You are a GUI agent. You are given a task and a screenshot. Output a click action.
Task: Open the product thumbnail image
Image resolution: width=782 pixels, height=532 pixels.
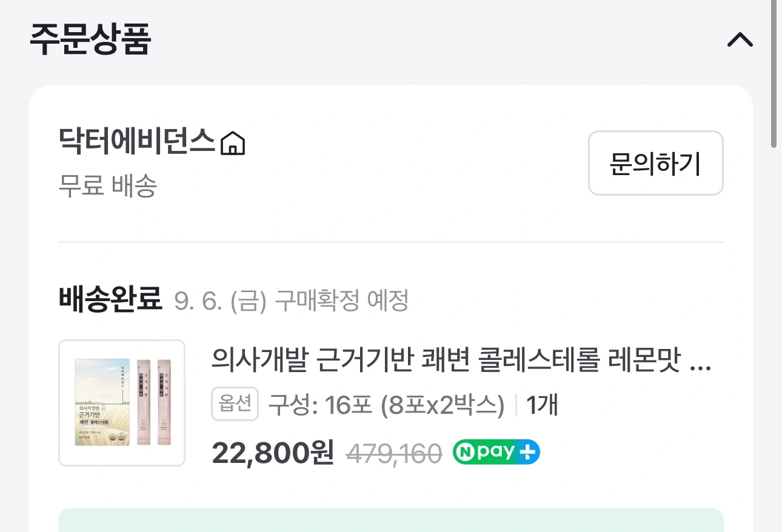pos(122,403)
